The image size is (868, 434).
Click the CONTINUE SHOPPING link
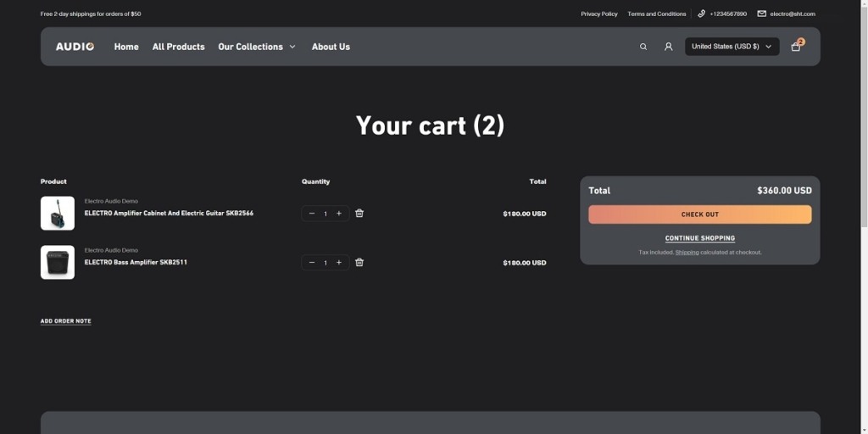[x=699, y=238]
